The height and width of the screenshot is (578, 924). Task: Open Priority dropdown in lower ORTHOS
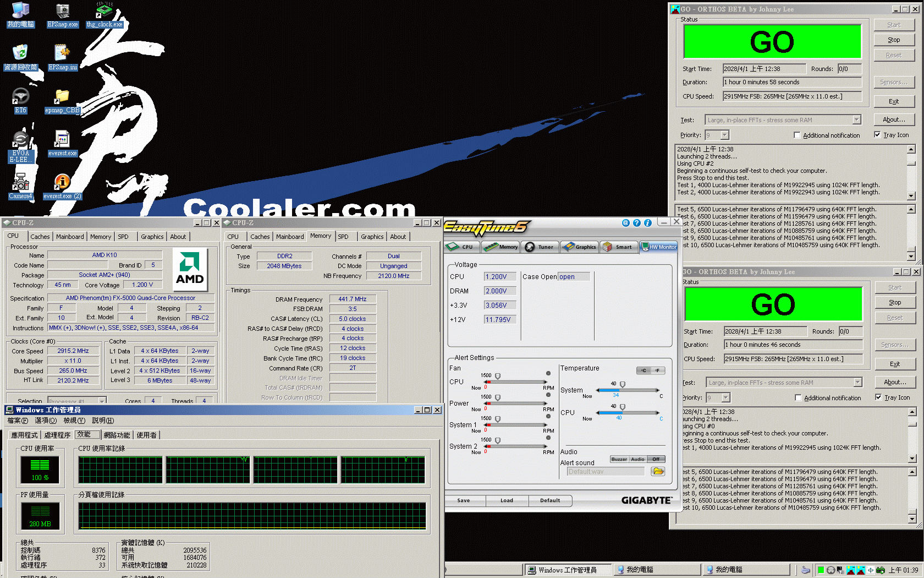(x=725, y=398)
